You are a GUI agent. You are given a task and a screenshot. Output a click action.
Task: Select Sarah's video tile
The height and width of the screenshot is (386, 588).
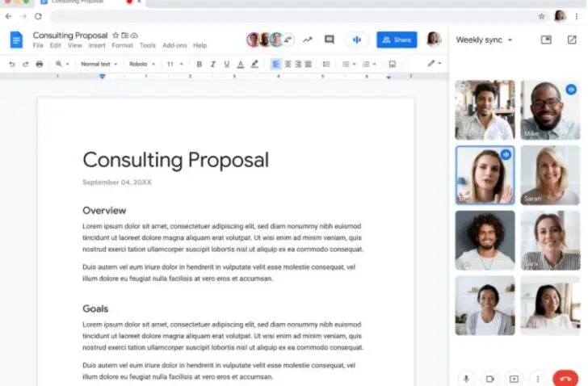[x=550, y=175]
